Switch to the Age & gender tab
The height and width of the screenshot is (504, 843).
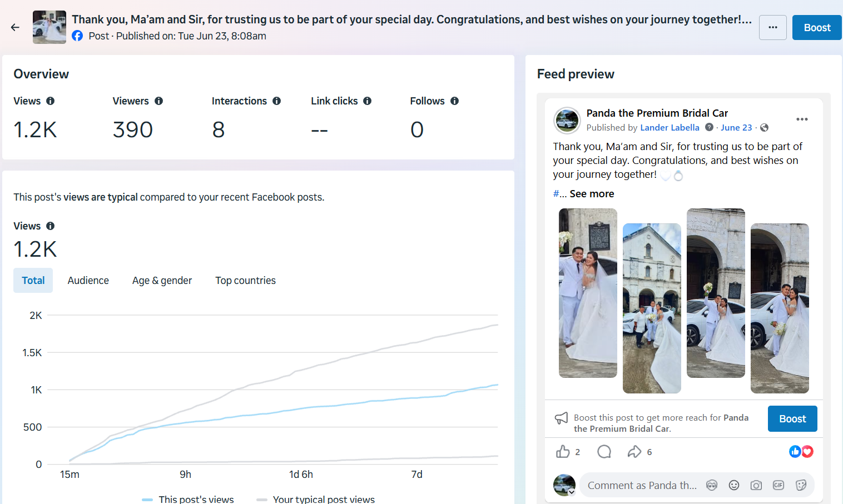[162, 281]
